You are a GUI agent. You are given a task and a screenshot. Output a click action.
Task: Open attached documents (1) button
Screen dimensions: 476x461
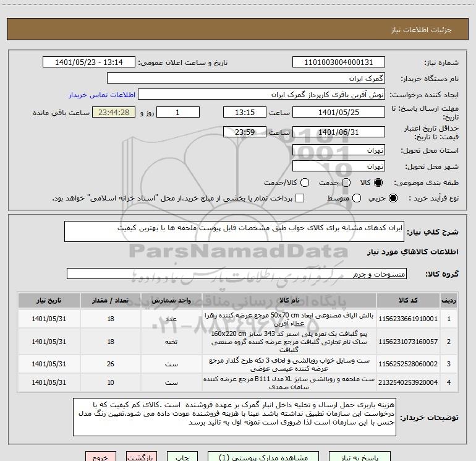[263, 457]
